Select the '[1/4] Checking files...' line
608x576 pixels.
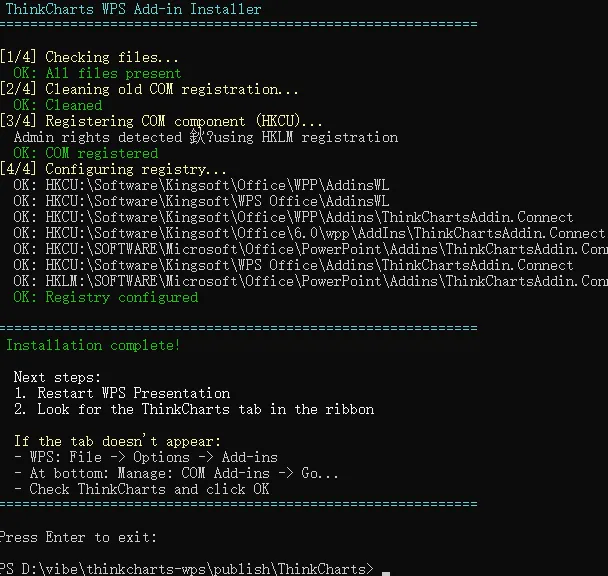89,57
